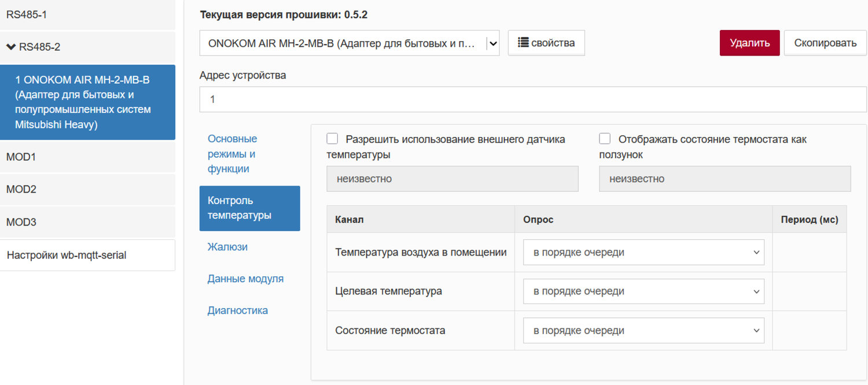868x385 pixels.
Task: Click the Опрос column header
Action: click(643, 220)
